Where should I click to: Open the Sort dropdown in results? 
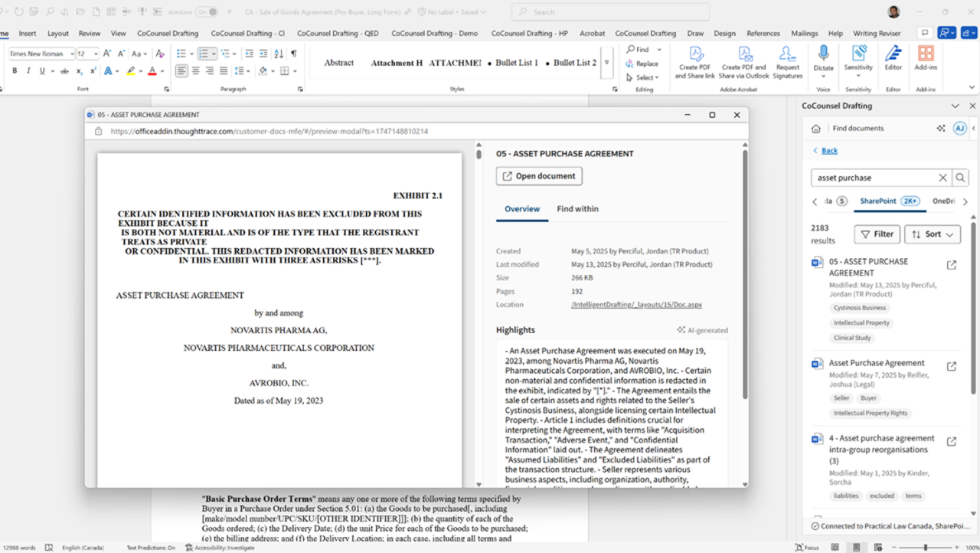pyautogui.click(x=933, y=234)
